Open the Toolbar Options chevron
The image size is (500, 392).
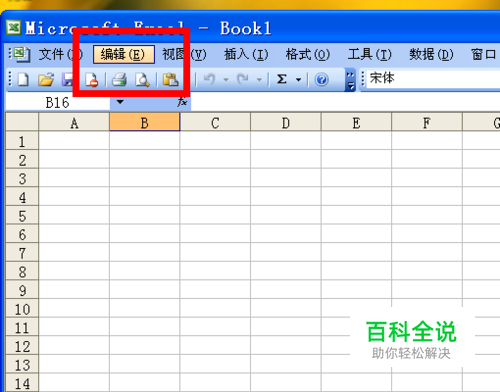[350, 80]
